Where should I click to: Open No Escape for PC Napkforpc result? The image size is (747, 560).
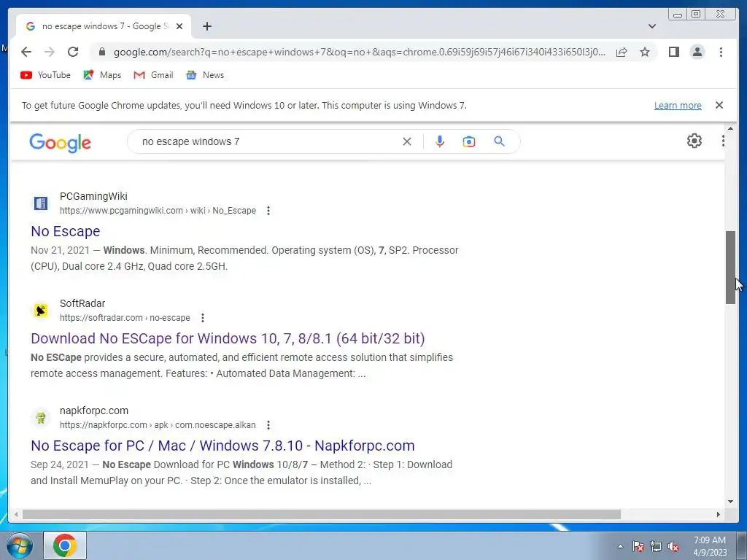(222, 446)
